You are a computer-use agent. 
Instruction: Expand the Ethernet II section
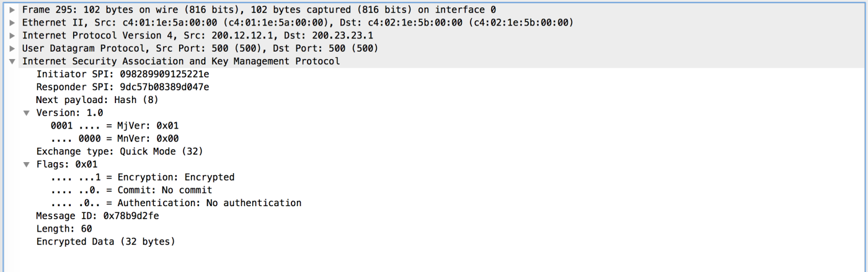point(12,22)
